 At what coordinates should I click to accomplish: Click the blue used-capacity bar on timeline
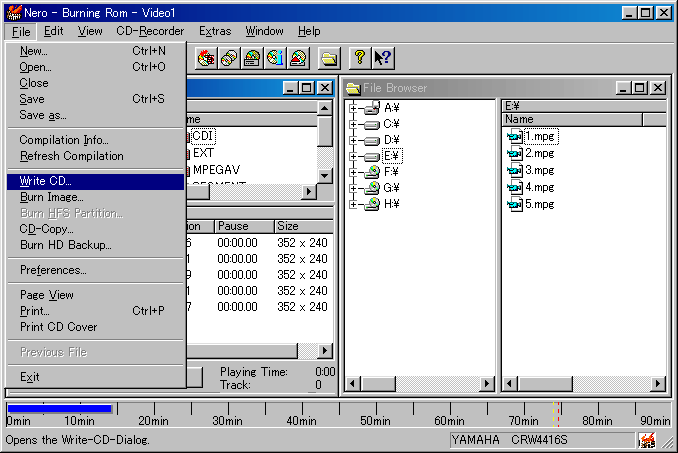coord(60,408)
